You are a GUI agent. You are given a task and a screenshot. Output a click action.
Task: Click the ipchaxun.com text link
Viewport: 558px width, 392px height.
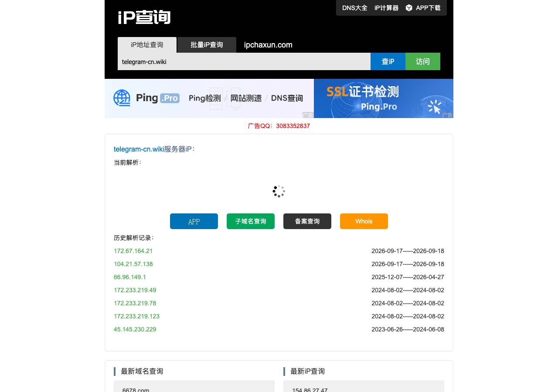coord(268,45)
